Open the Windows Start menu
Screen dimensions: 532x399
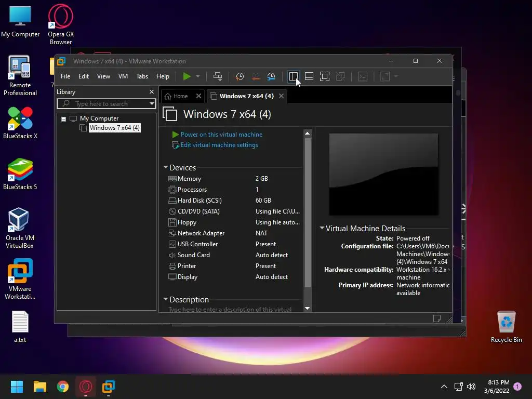click(17, 387)
